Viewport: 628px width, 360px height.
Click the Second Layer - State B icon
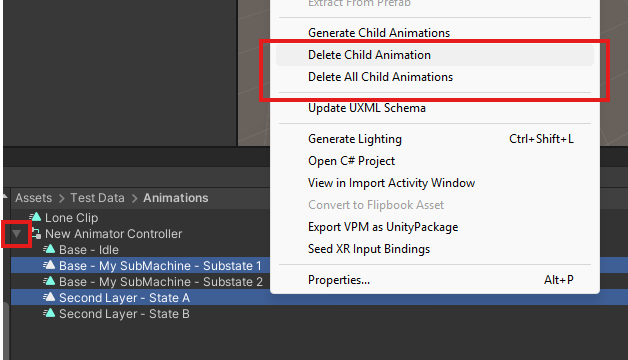point(49,314)
